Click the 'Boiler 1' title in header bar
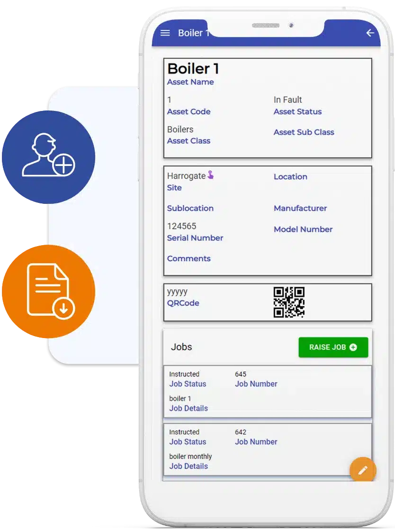This screenshot has width=395, height=532. (193, 33)
